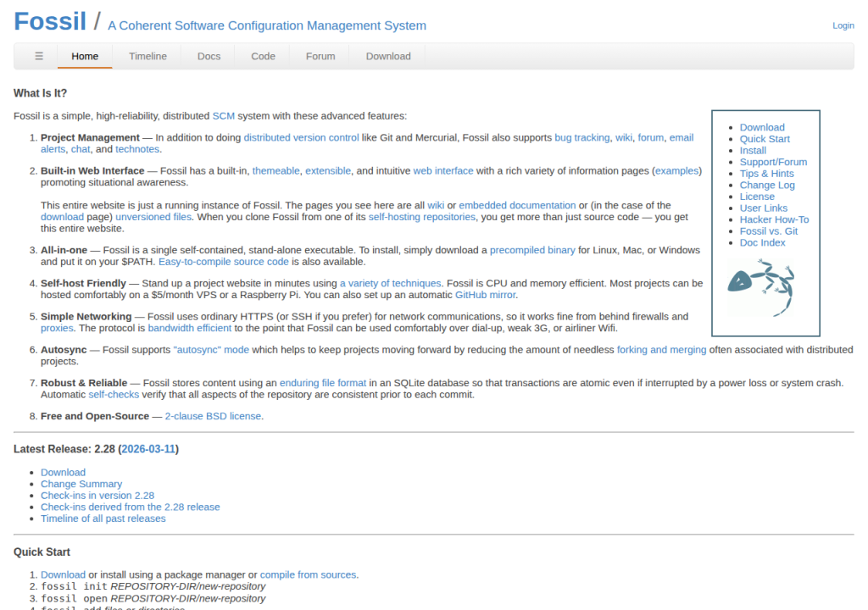Open the Hacker How-To link
This screenshot has width=868, height=610.
(775, 219)
